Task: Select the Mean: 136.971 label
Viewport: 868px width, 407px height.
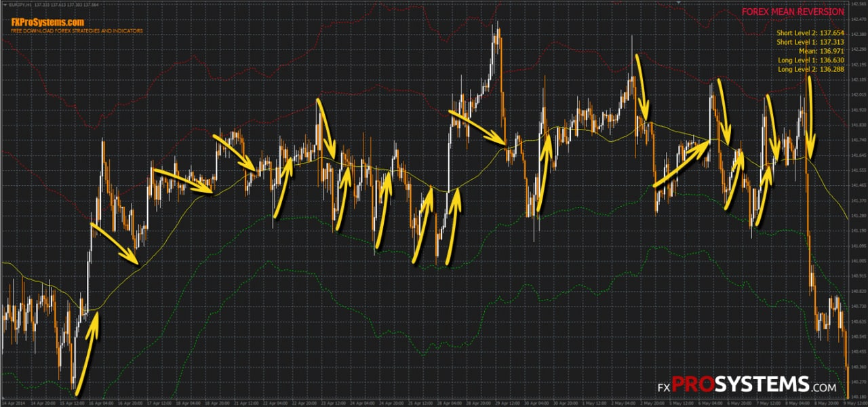Action: coord(822,51)
